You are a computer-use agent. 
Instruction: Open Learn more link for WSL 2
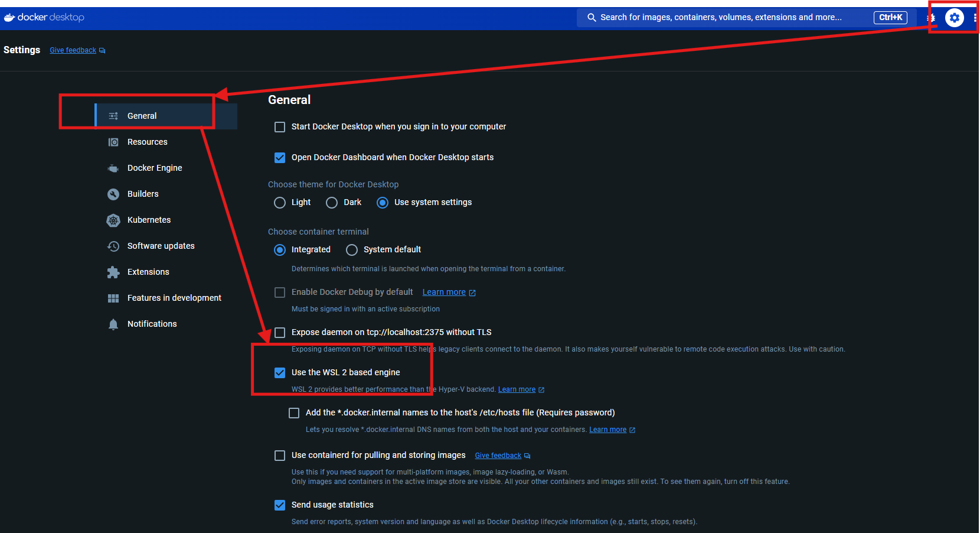coord(517,389)
